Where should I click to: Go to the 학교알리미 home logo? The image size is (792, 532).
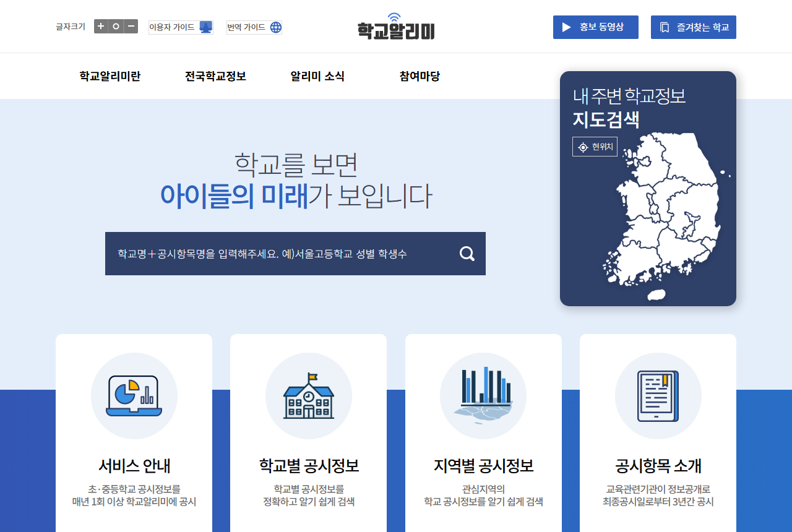tap(396, 27)
